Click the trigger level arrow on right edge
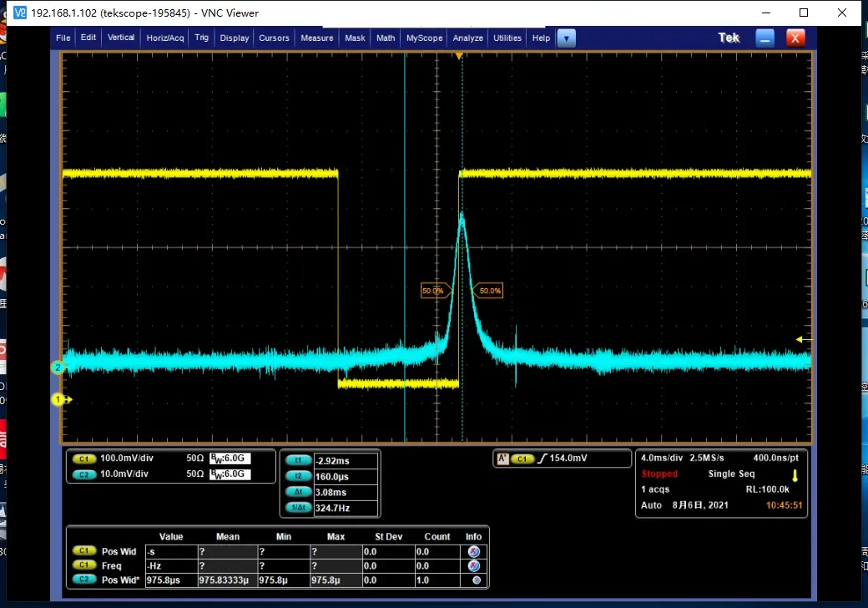The width and height of the screenshot is (868, 608). (804, 339)
